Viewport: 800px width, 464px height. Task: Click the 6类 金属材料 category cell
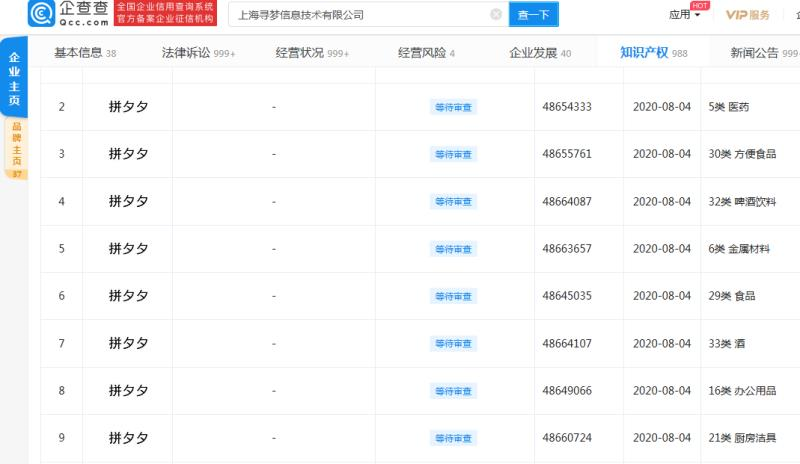click(739, 249)
